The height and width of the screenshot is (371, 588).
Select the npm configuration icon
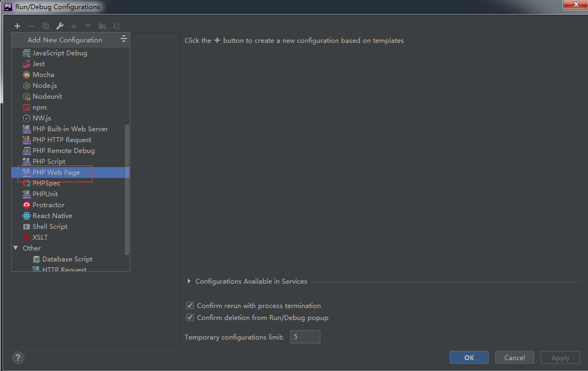[27, 107]
